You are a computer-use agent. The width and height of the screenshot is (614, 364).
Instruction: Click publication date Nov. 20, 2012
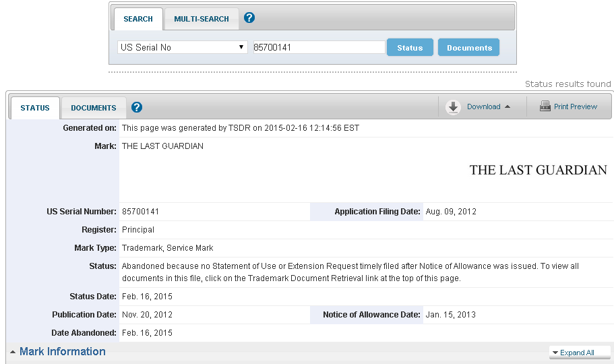pyautogui.click(x=147, y=315)
